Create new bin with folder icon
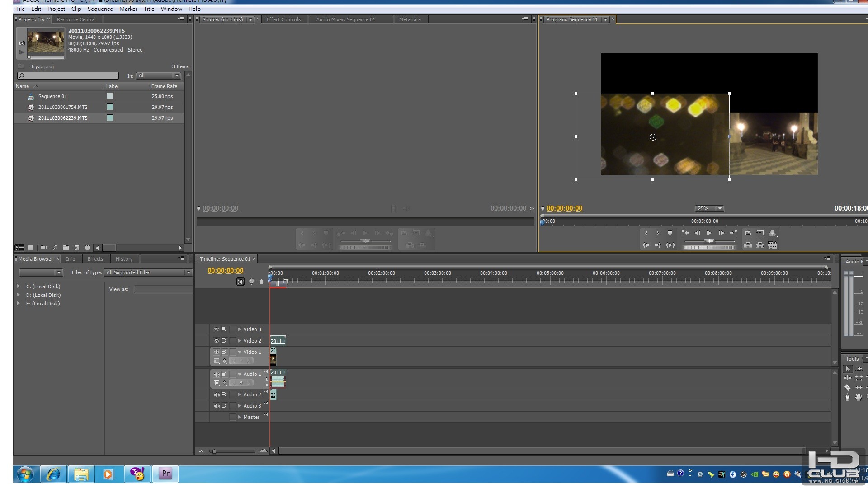Viewport: 868px width, 488px height. [x=66, y=248]
